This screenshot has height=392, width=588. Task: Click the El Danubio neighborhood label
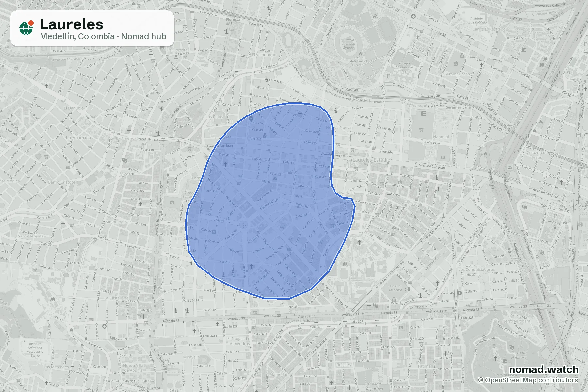click(x=73, y=108)
